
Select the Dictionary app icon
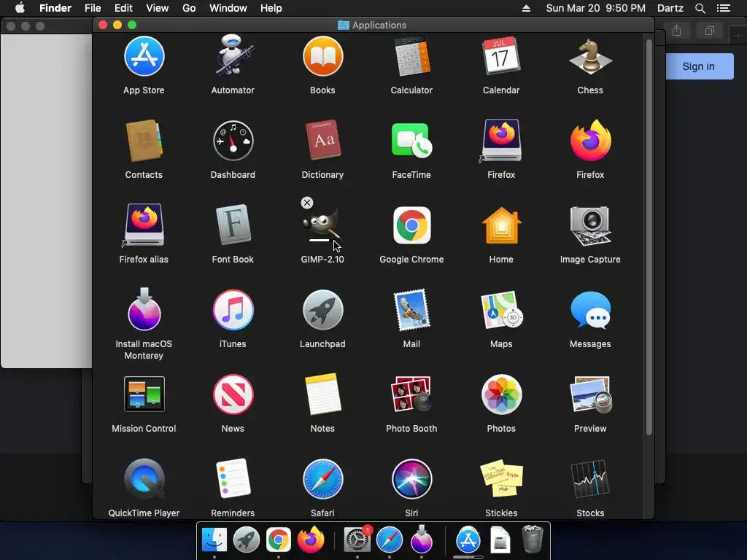pyautogui.click(x=322, y=140)
